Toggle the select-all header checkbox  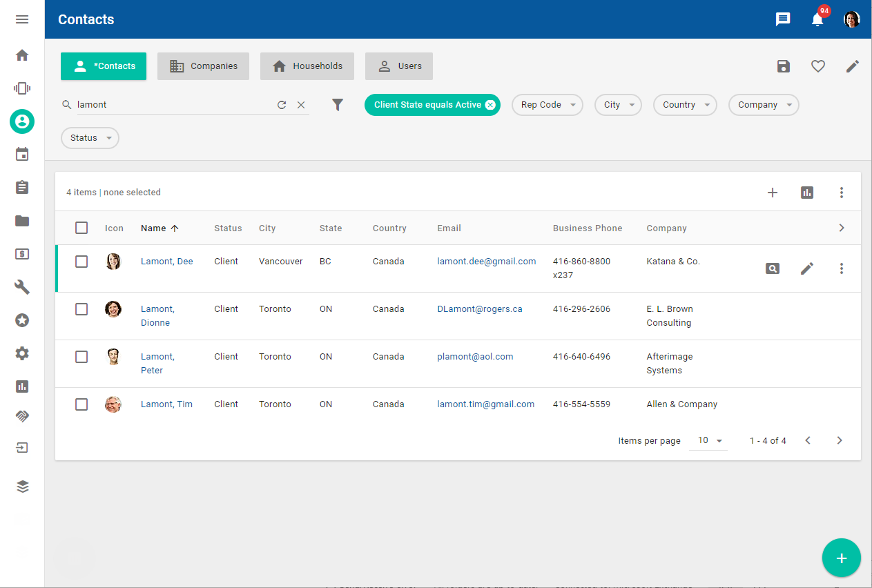click(x=81, y=228)
